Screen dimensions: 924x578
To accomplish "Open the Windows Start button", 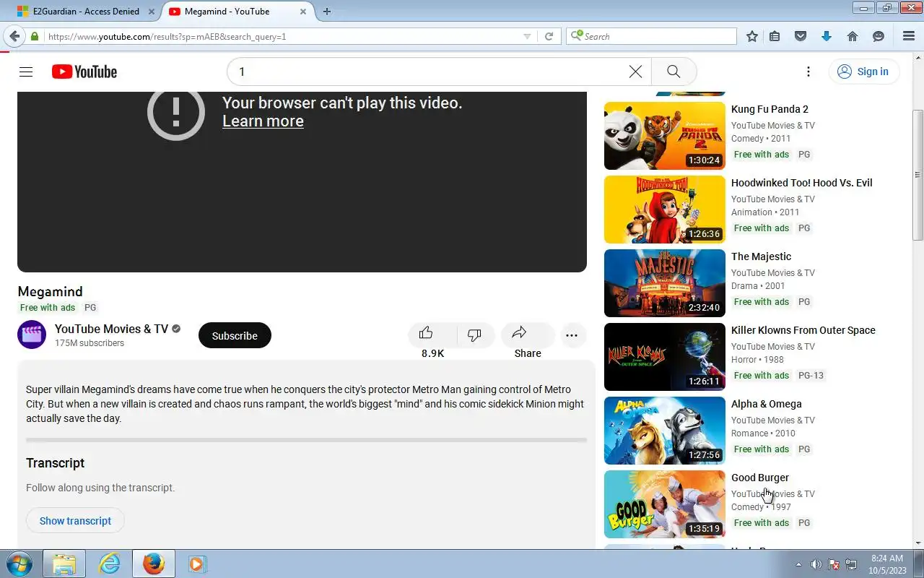I will (19, 564).
